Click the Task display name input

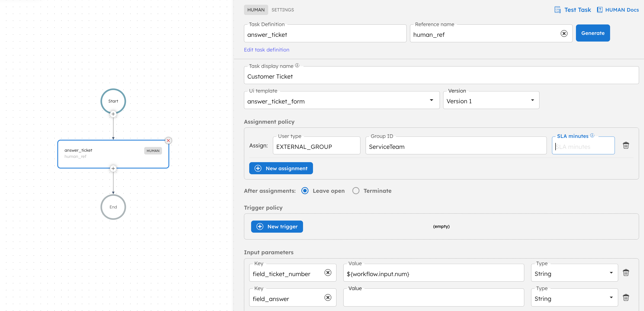[x=441, y=75]
